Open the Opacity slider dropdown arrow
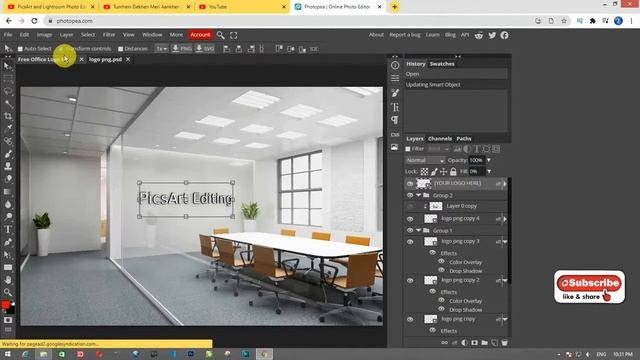Viewport: 640px width, 360px height. pyautogui.click(x=489, y=160)
